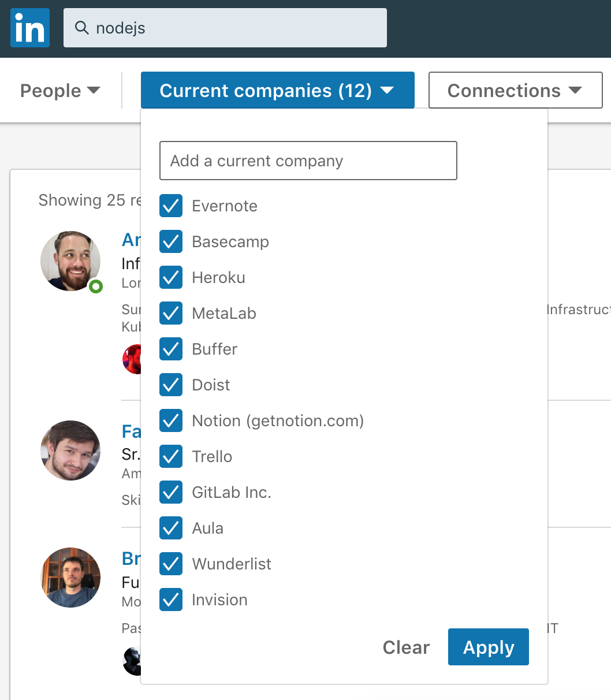Screen dimensions: 611x700
Task: Uncheck the Heroku company filter
Action: coord(171,277)
